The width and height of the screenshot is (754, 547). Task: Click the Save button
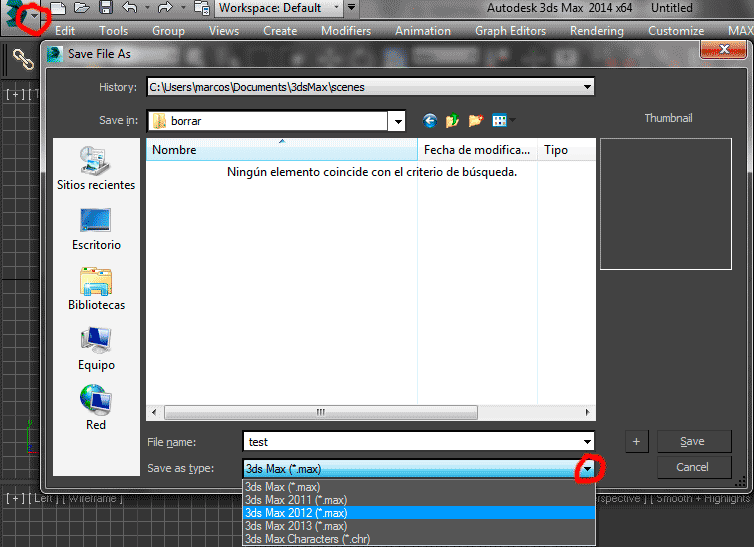coord(694,441)
